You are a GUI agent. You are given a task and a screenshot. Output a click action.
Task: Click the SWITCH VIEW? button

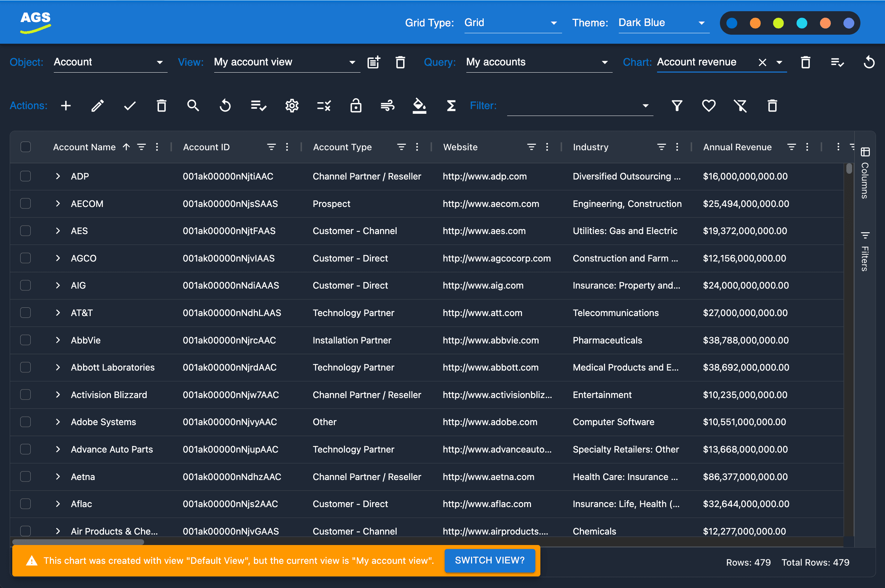point(489,560)
